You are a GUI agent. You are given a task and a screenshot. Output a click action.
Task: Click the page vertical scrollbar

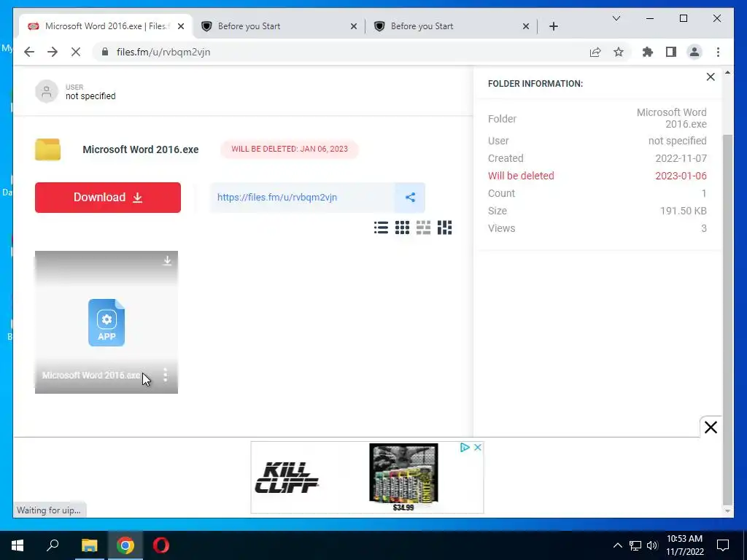(727, 319)
